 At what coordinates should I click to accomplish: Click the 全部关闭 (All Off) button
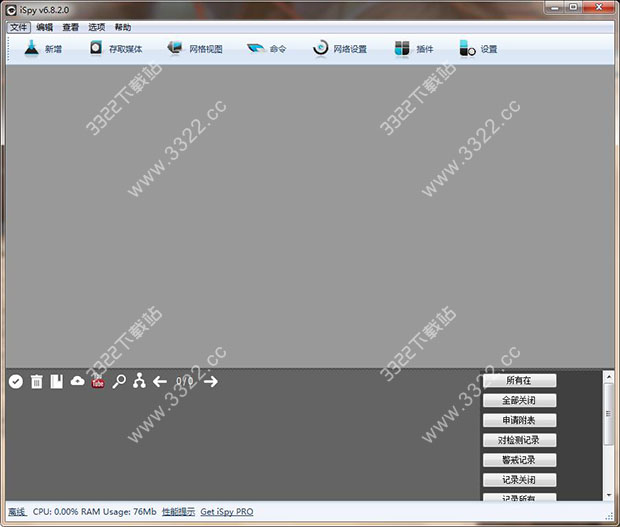pyautogui.click(x=519, y=400)
